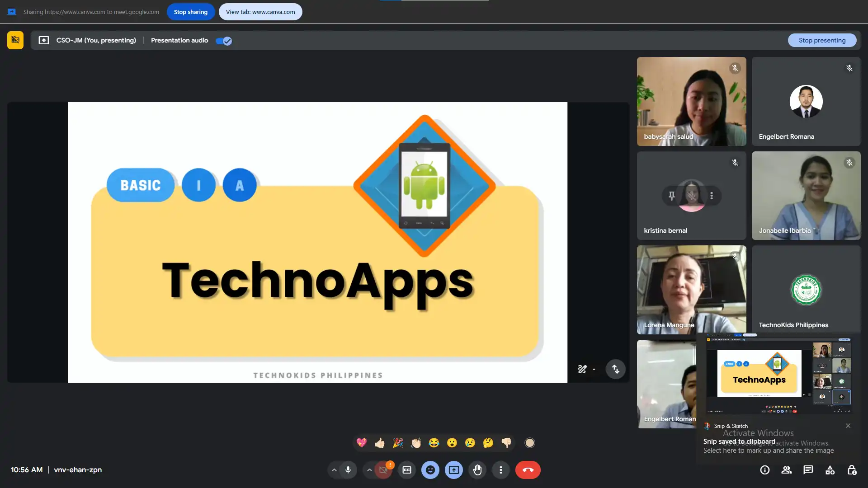Click the Android phone graphic on slide
This screenshot has height=488, width=868.
tap(424, 186)
